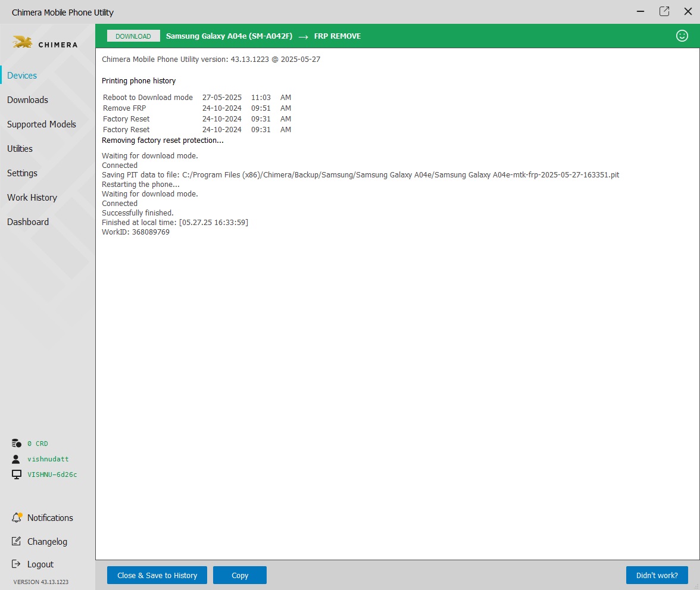Open the Changelog label
The width and height of the screenshot is (700, 590).
tap(48, 541)
